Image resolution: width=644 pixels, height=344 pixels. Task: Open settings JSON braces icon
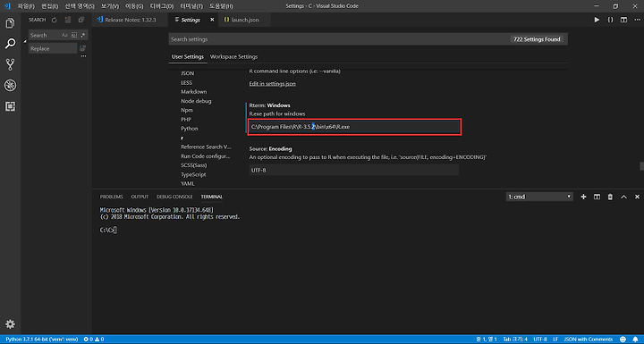point(610,20)
